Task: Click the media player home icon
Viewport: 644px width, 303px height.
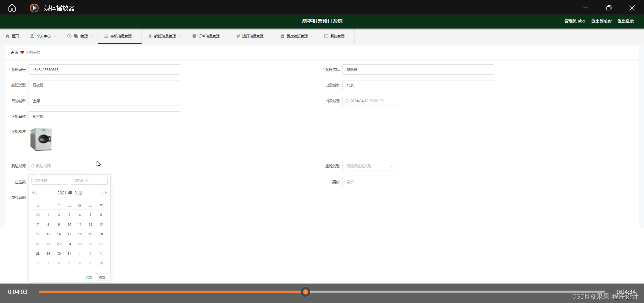Action: click(12, 8)
